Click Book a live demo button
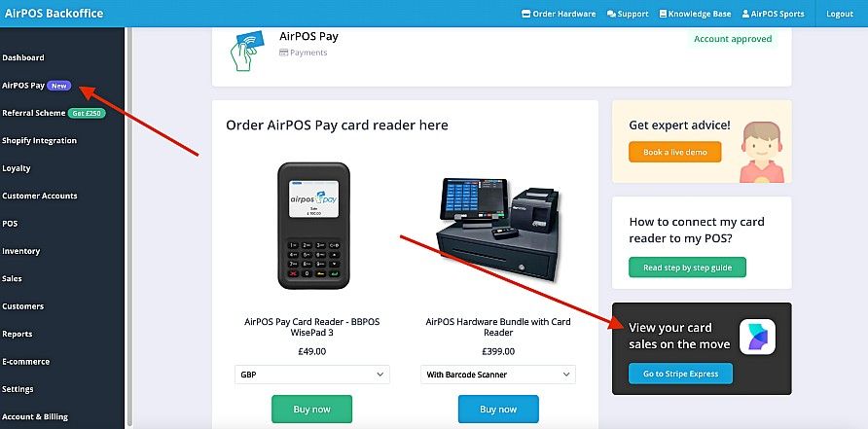Image resolution: width=868 pixels, height=429 pixels. [674, 152]
